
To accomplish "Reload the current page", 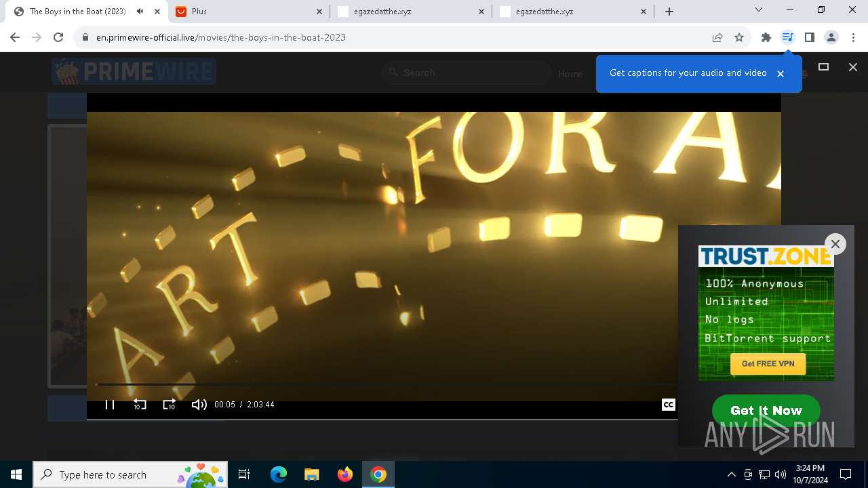I will pyautogui.click(x=58, y=37).
